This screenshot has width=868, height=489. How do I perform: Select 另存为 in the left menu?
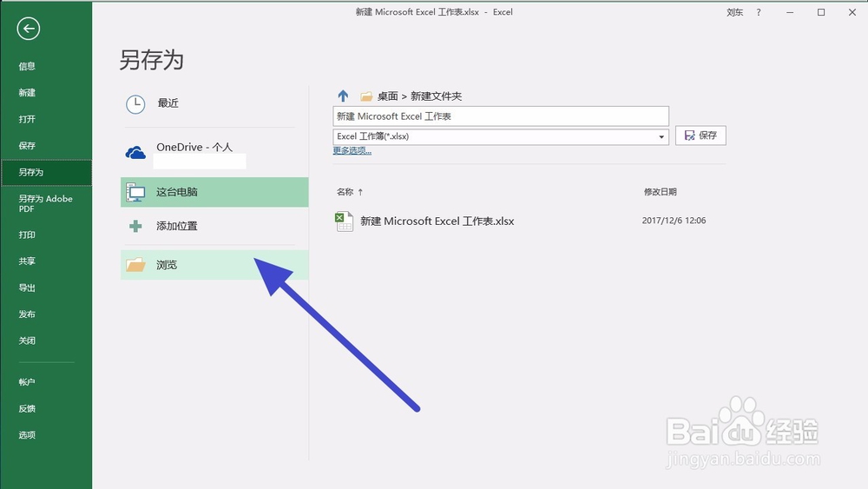tap(47, 172)
